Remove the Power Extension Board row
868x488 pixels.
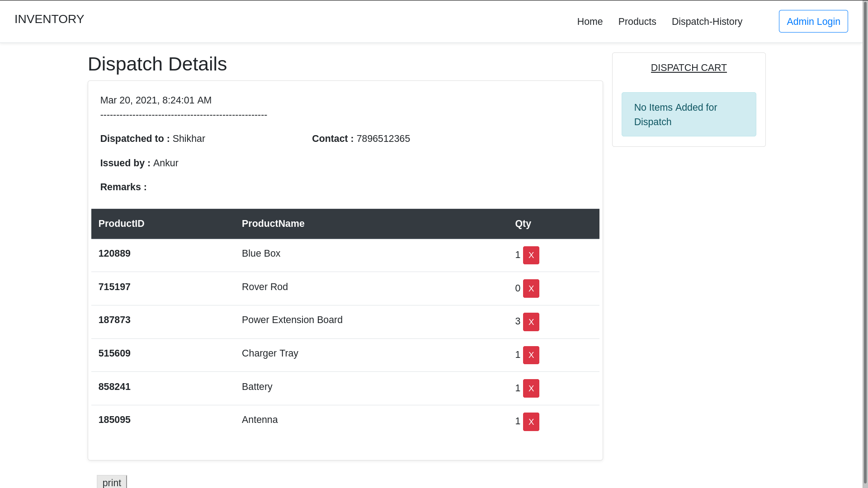coord(531,322)
